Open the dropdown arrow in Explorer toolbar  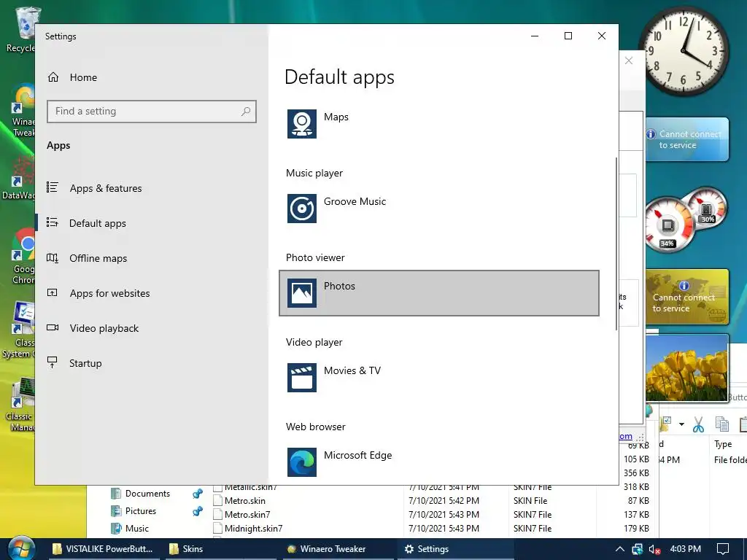682,424
